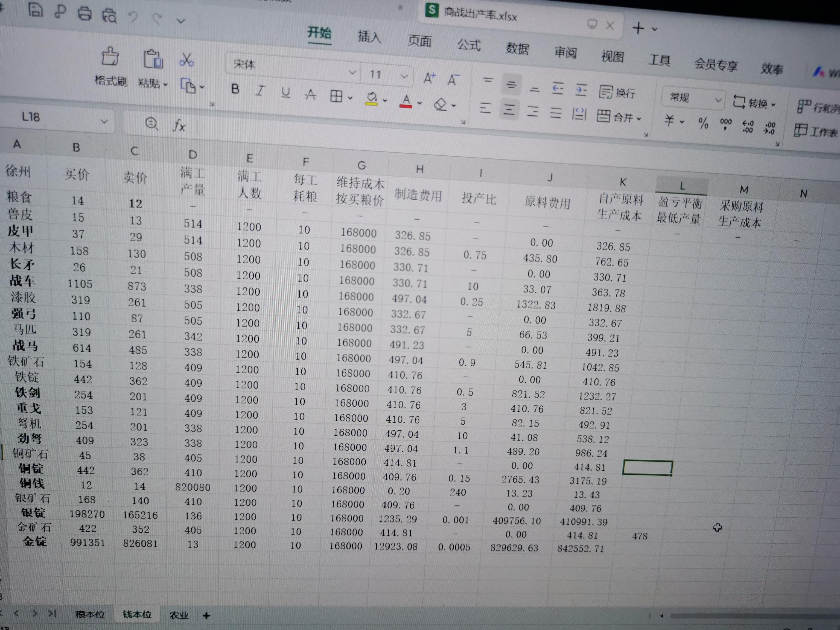Open the Name Box dropdown next to L18
Viewport: 840px width, 630px height.
tap(104, 122)
